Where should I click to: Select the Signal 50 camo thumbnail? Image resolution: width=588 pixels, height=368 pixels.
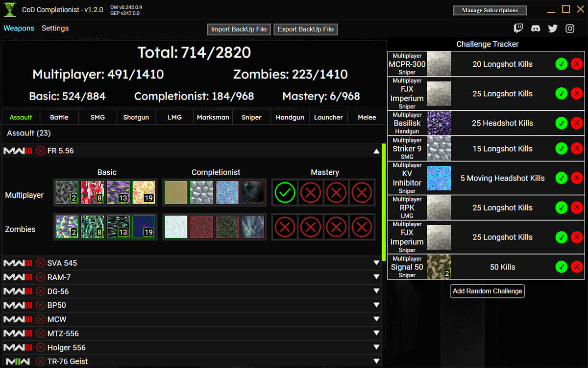point(439,267)
